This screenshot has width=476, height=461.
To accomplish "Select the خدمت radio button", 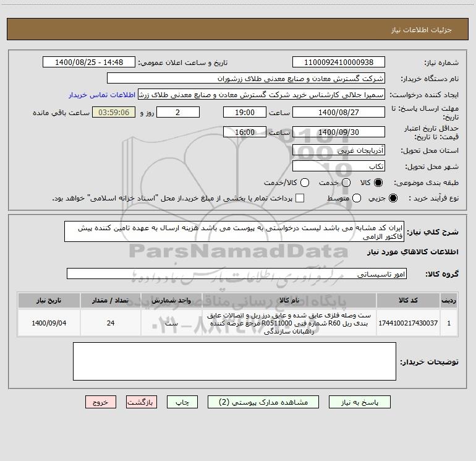I will (x=346, y=183).
